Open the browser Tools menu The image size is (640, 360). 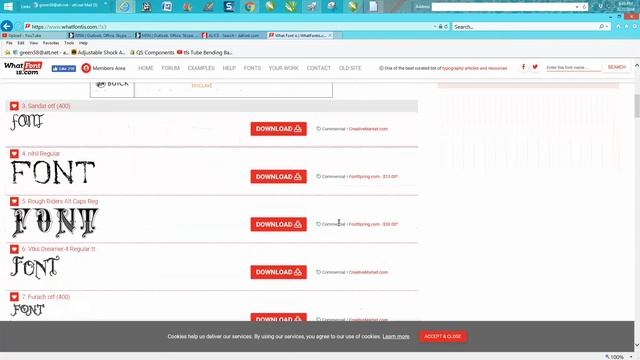pos(69,43)
